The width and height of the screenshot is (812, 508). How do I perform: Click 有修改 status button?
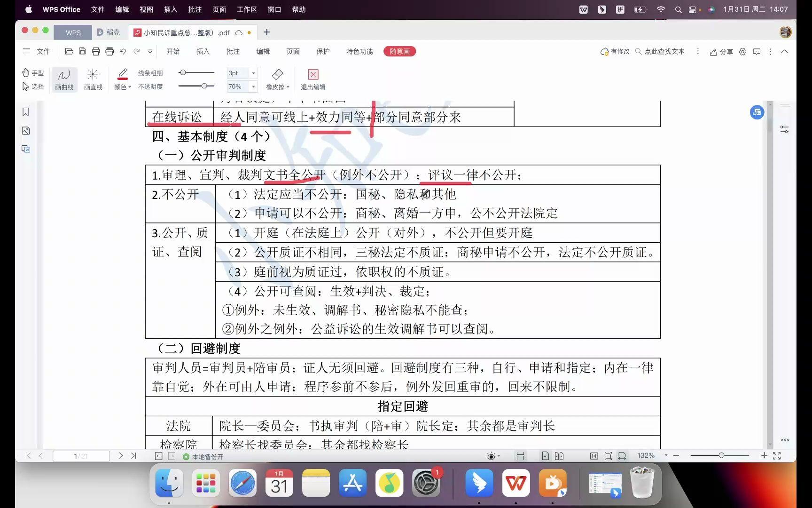click(x=615, y=51)
